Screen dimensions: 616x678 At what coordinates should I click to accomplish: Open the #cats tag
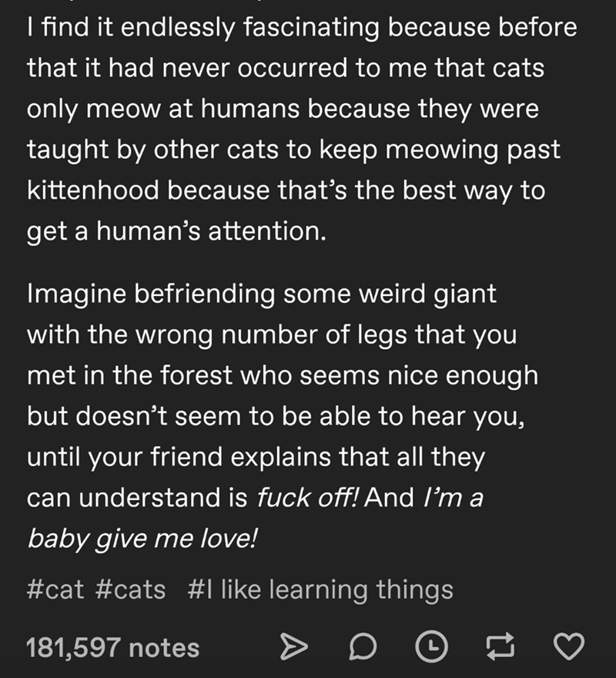[130, 590]
